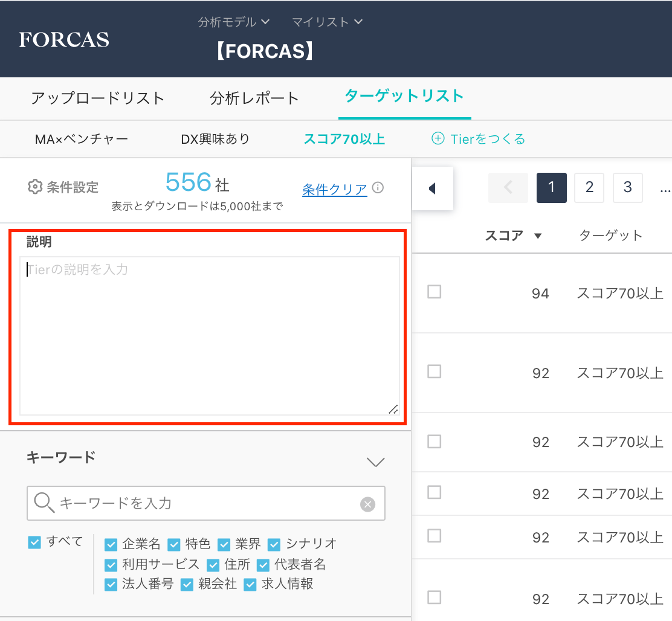Toggle the 求人情報 checkbox
Screen dimensions: 672x621
tap(250, 584)
